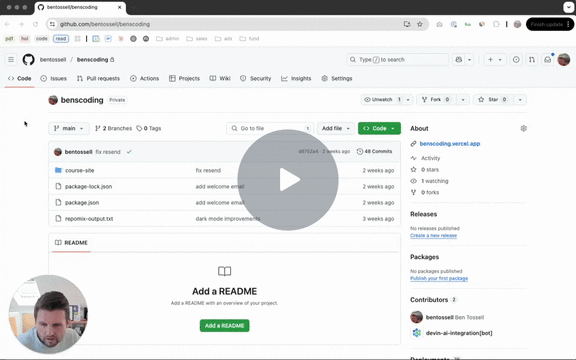The image size is (576, 360).
Task: Open the 48 Commits history
Action: [x=375, y=151]
